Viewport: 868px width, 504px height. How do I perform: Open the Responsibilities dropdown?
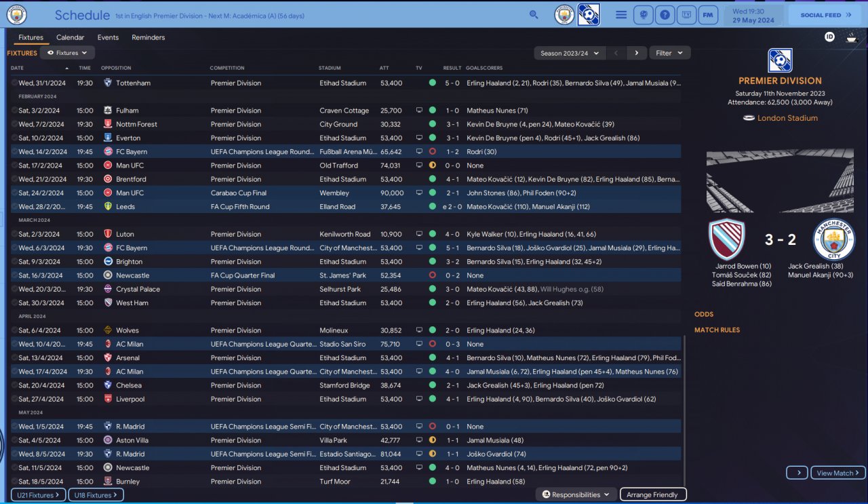point(576,495)
